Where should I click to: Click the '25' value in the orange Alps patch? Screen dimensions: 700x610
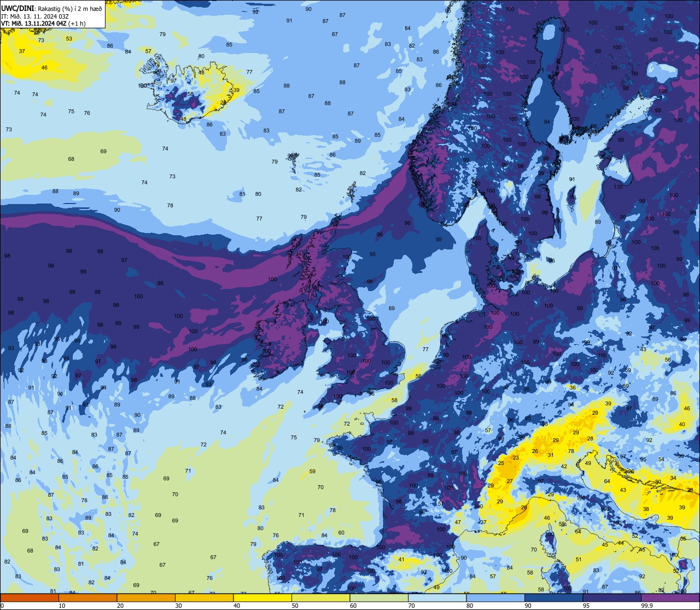pyautogui.click(x=501, y=463)
